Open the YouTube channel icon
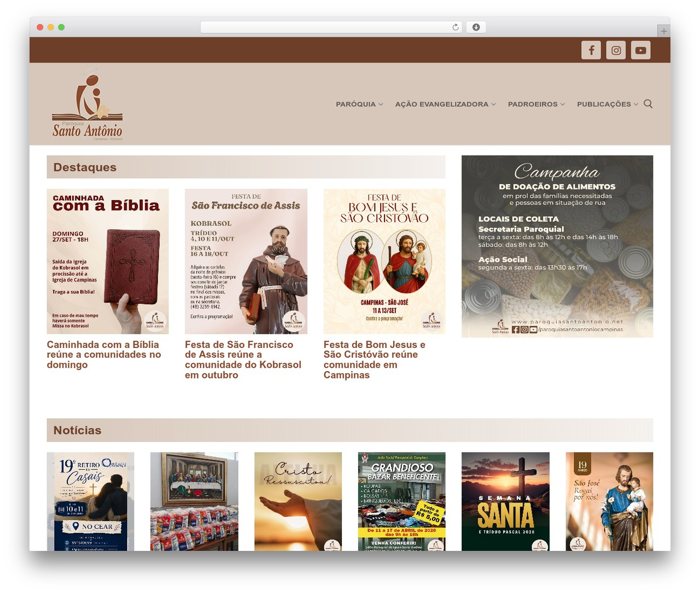The width and height of the screenshot is (700, 593). pos(641,50)
